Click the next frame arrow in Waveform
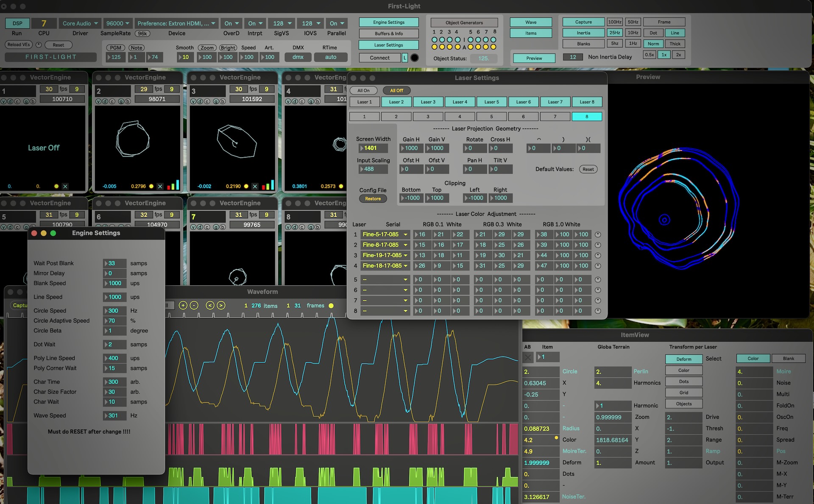Image resolution: width=814 pixels, height=504 pixels. click(x=221, y=305)
